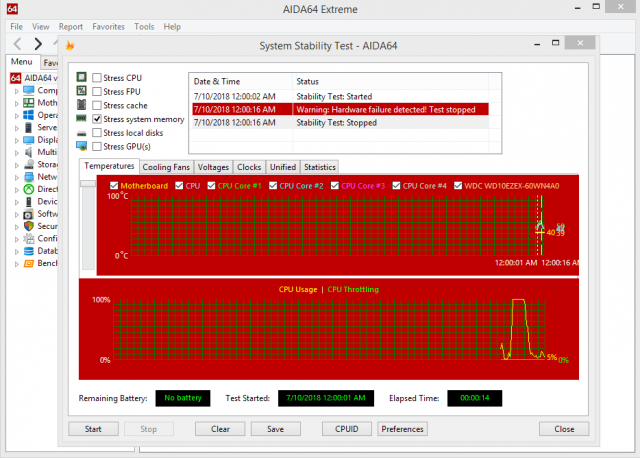Toggle the Stress GPU(s) checkbox
Screen dimensions: 640x458
tap(97, 146)
